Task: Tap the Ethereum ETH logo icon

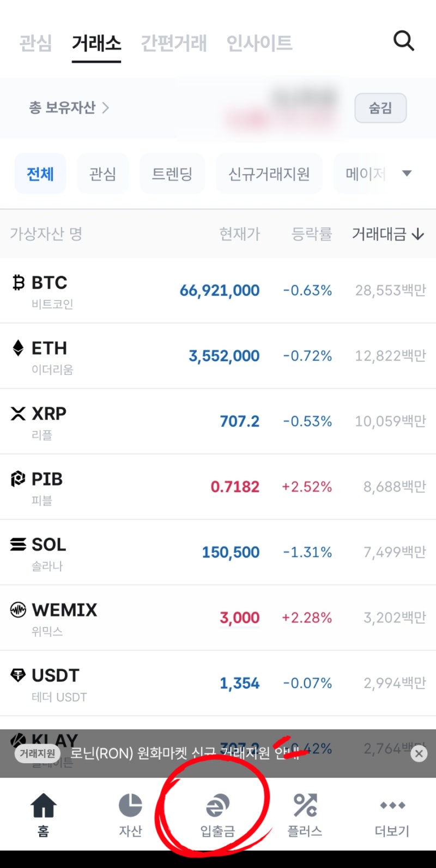Action: pyautogui.click(x=19, y=348)
